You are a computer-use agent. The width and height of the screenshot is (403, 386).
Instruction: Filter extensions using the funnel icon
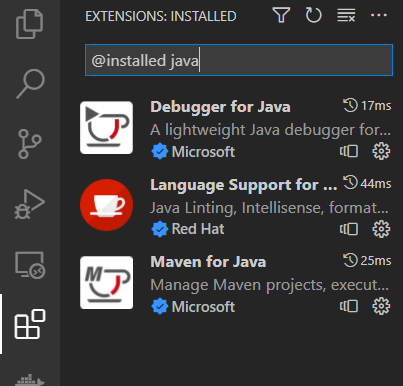click(x=281, y=15)
